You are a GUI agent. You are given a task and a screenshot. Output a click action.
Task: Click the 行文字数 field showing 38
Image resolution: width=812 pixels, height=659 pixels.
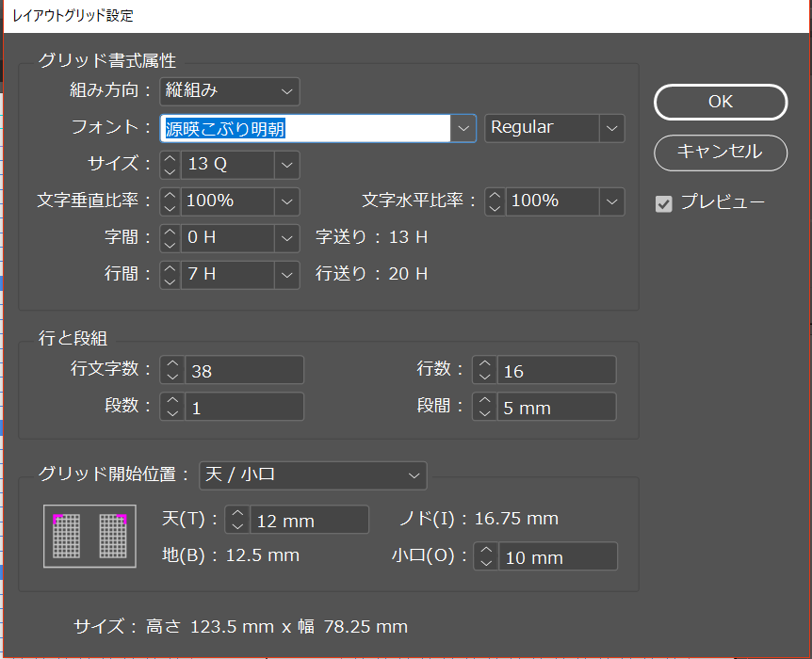point(244,370)
